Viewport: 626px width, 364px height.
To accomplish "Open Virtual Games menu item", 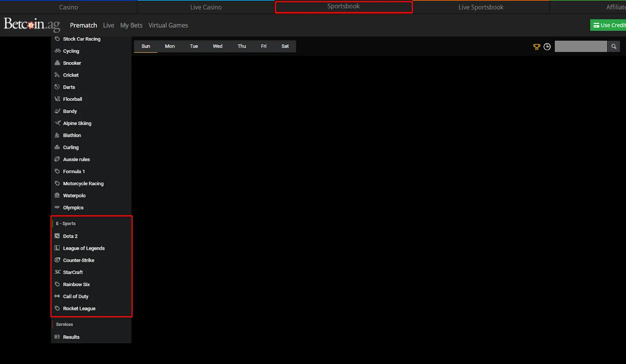I will (x=168, y=25).
